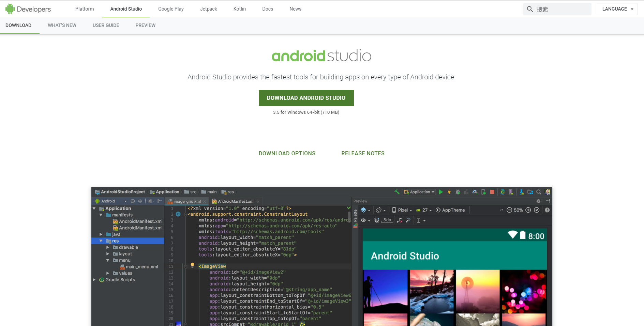
Task: Click the Zoom to Fit icon
Action: coord(537,210)
